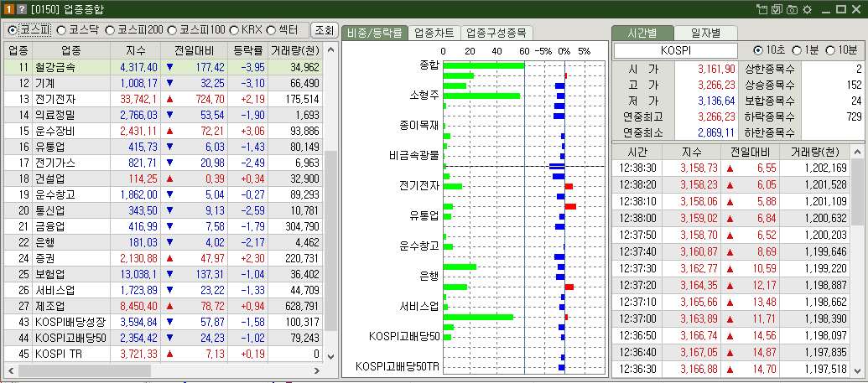
Task: Switch to the 비중/등락률 tab
Action: tap(375, 33)
